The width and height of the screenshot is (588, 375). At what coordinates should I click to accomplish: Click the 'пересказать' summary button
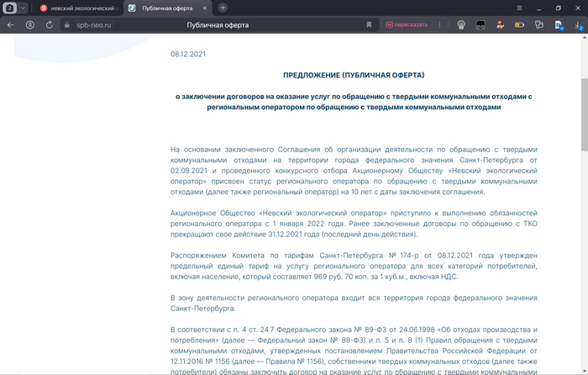(x=407, y=24)
